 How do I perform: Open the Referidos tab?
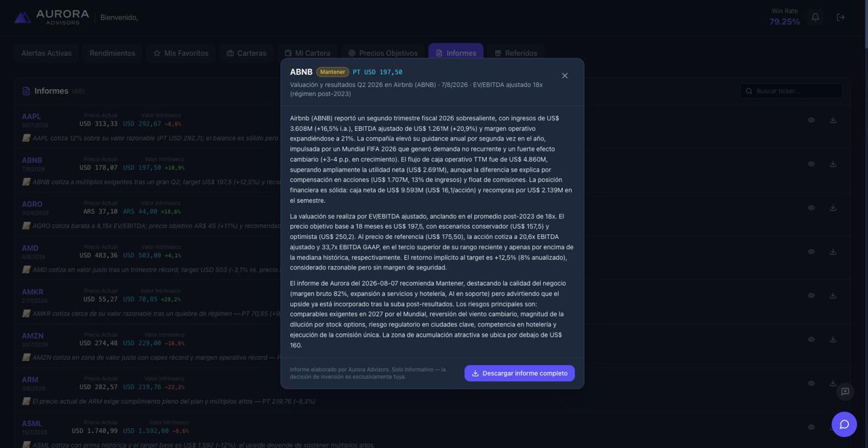(x=516, y=53)
